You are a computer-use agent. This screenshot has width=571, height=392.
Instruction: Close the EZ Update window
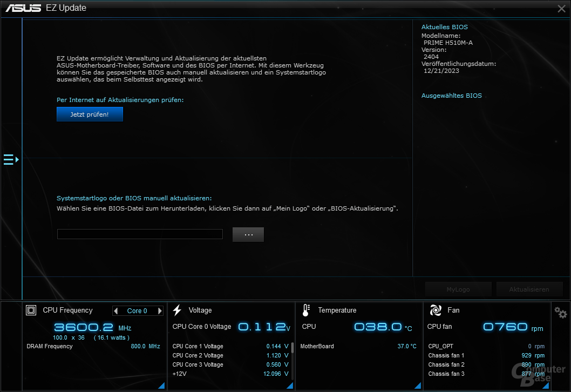point(561,8)
